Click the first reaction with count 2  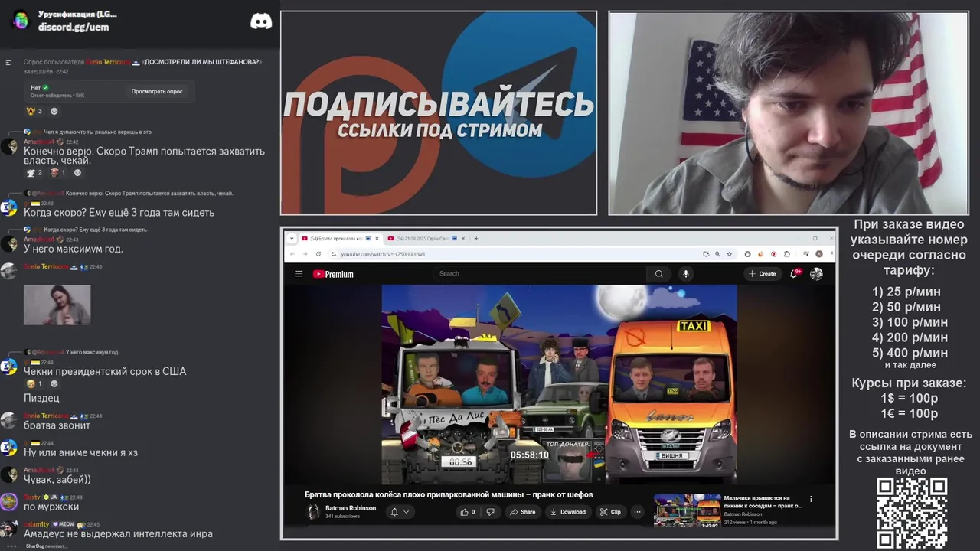click(x=34, y=173)
